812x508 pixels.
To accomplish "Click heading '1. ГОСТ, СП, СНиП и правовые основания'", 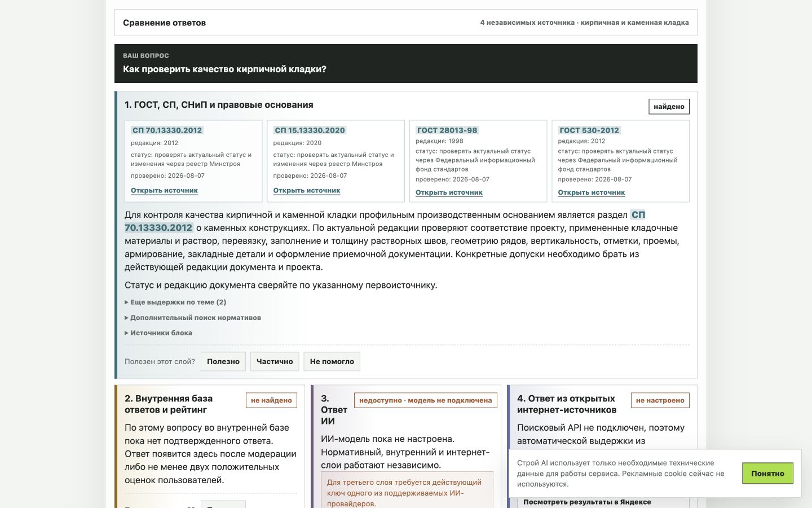I will (x=219, y=105).
